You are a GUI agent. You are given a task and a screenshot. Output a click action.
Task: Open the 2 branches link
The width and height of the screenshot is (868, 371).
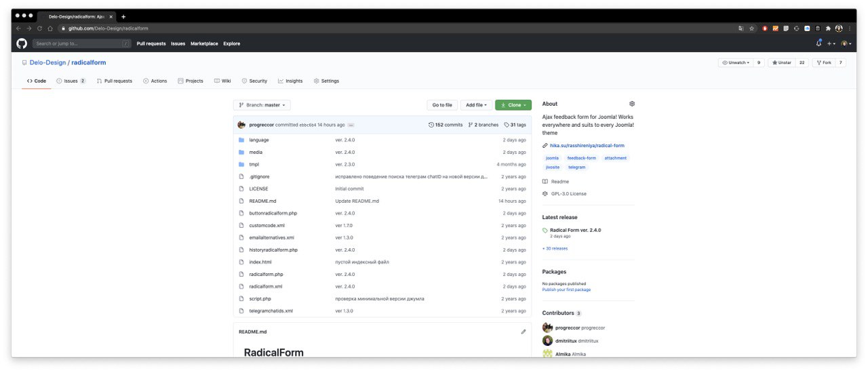[484, 125]
